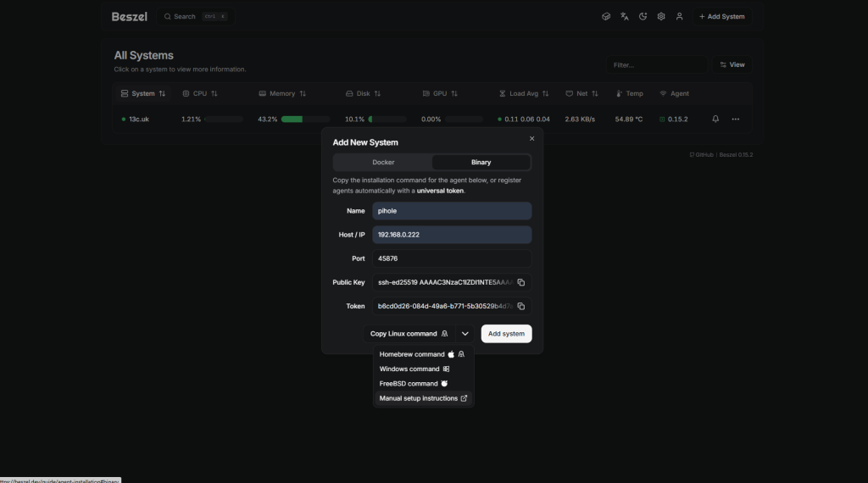The height and width of the screenshot is (483, 868).
Task: Open the View options dropdown
Action: [732, 64]
